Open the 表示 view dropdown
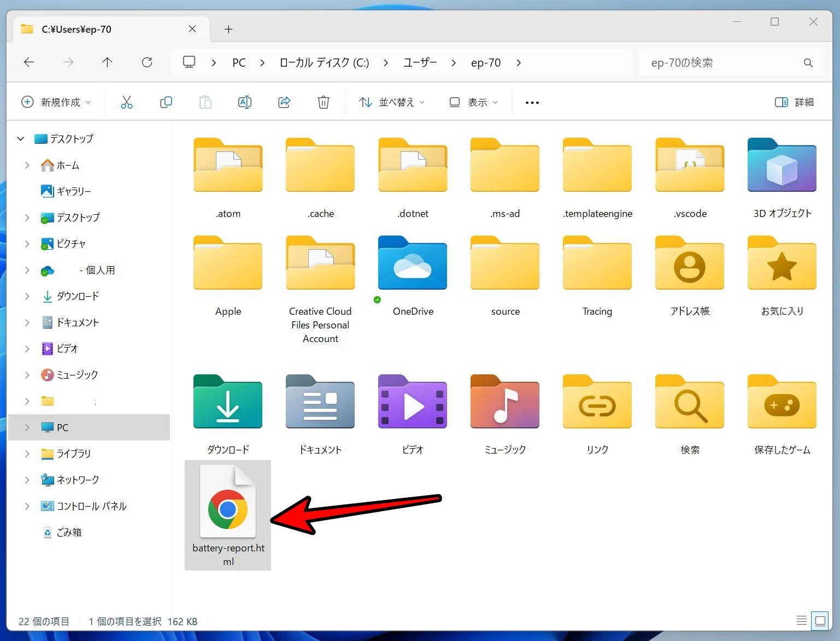 pyautogui.click(x=473, y=102)
